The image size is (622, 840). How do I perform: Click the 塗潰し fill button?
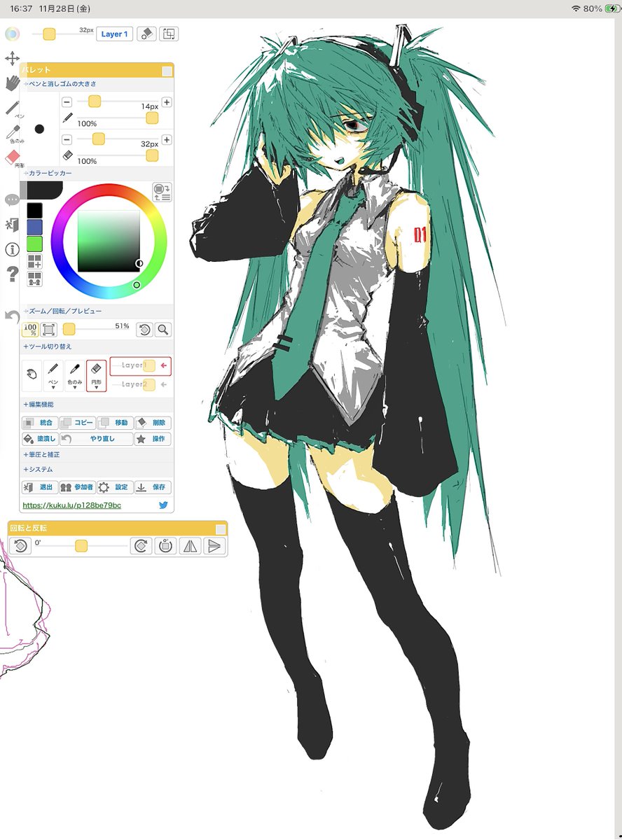[40, 439]
